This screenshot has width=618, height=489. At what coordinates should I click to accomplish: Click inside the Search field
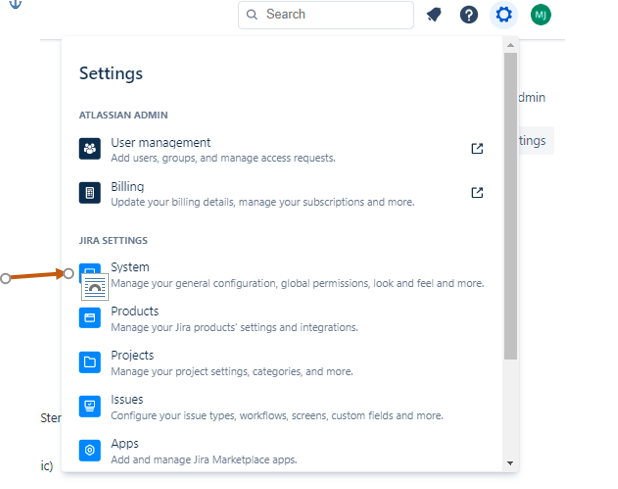coord(326,15)
